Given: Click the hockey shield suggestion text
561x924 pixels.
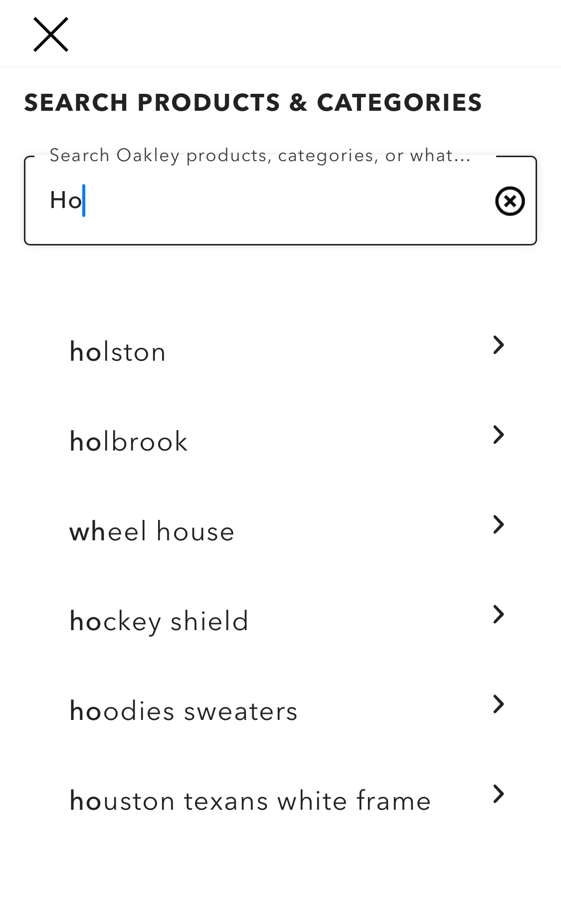Looking at the screenshot, I should coord(159,620).
